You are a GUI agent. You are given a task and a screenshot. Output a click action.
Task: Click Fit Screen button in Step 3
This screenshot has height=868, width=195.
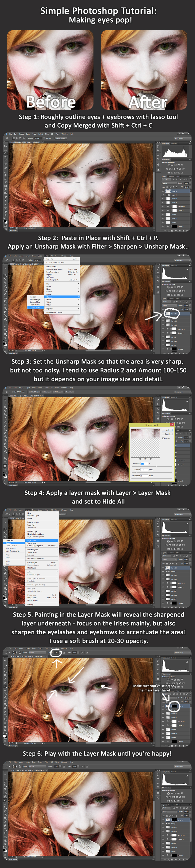point(47,392)
